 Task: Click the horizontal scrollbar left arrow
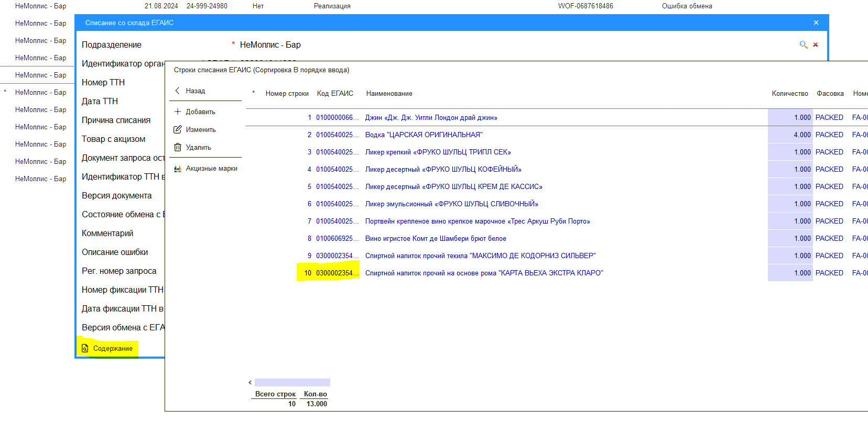pyautogui.click(x=250, y=383)
